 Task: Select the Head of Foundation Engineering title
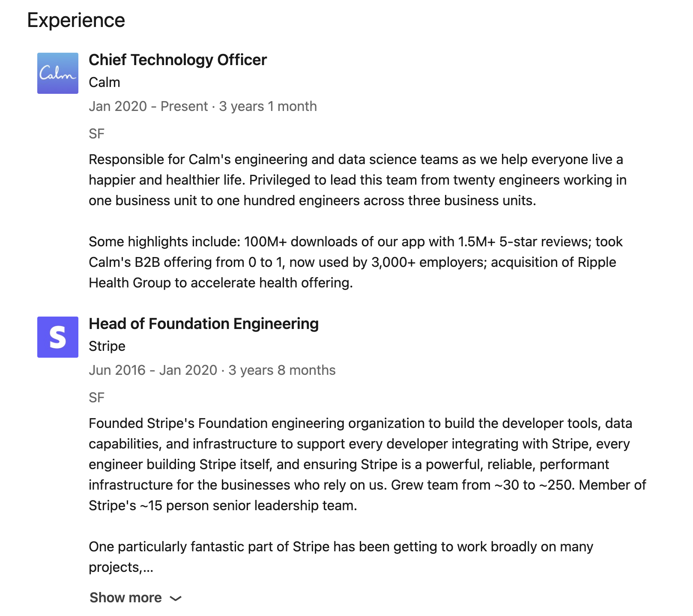click(203, 324)
